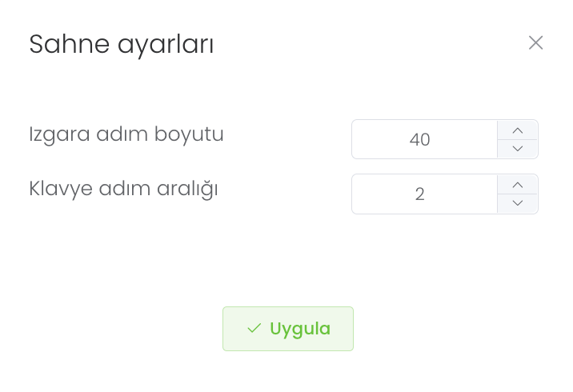Increase the Izgara adım boyutu value

pyautogui.click(x=518, y=130)
